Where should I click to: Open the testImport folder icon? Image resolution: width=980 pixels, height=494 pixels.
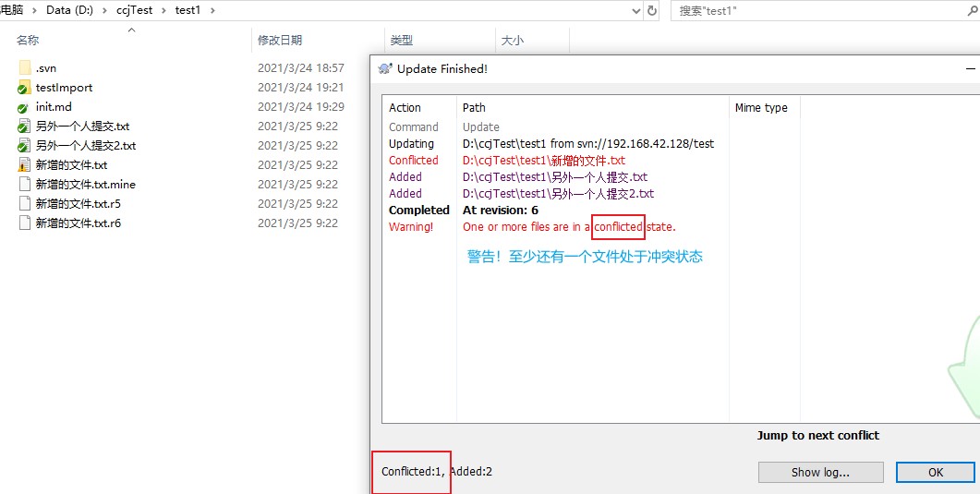[24, 88]
